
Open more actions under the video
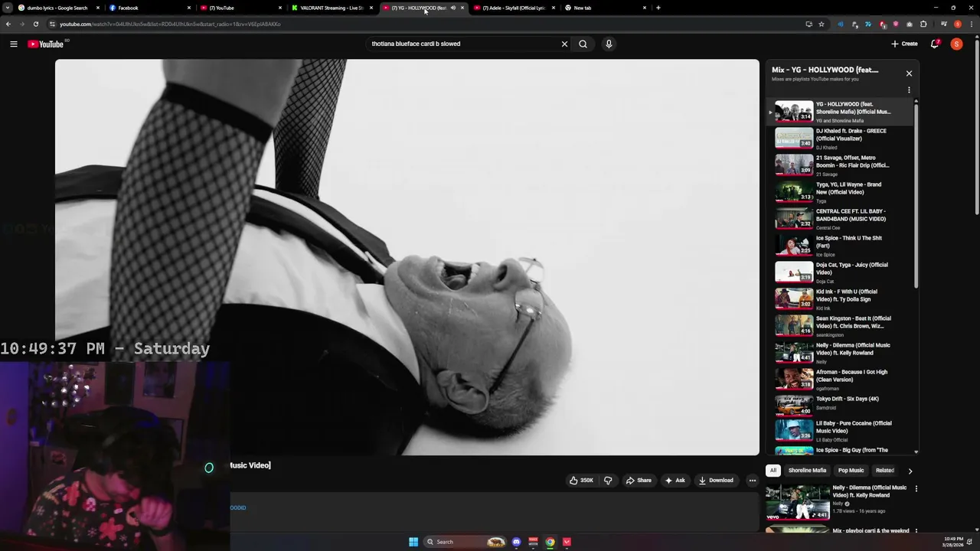point(752,481)
